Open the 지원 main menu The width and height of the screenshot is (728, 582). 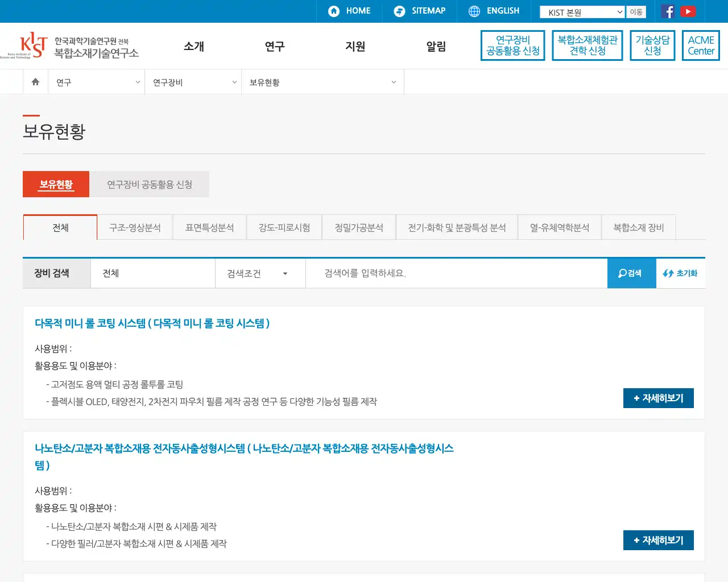pos(355,47)
